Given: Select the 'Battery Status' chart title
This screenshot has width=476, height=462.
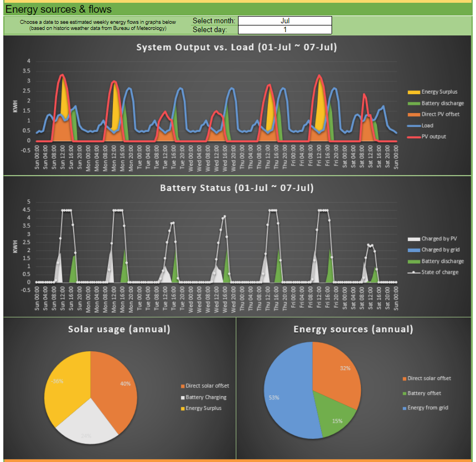Looking at the screenshot, I should tap(237, 188).
